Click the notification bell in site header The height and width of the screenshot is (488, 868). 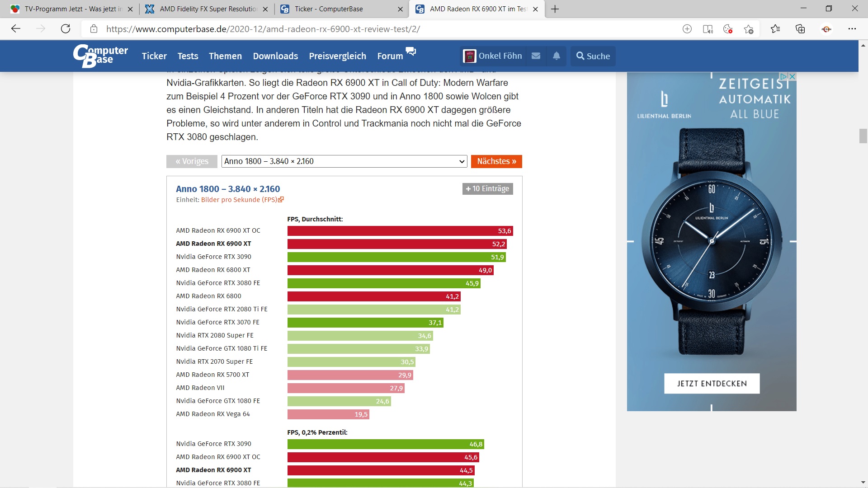[557, 56]
